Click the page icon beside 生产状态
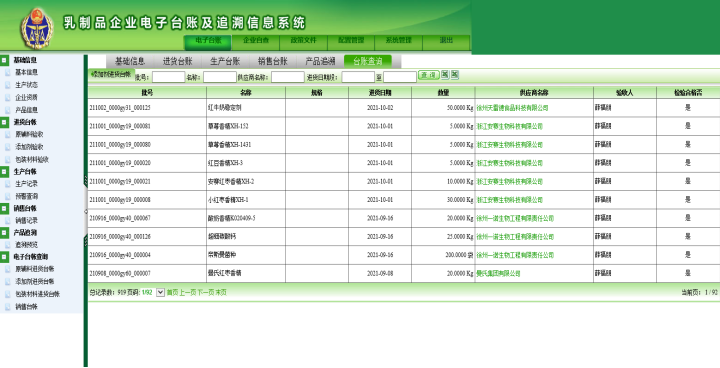This screenshot has width=720, height=368. coord(7,85)
